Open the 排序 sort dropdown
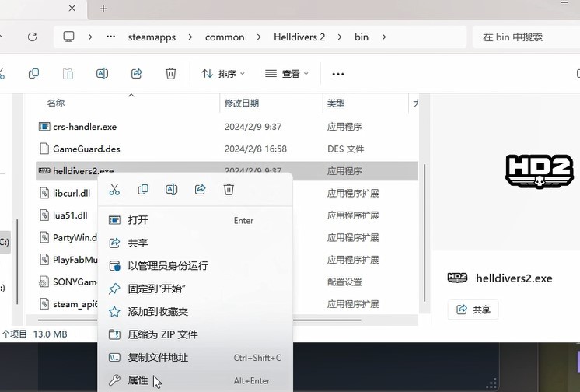The width and height of the screenshot is (580, 392). pyautogui.click(x=223, y=74)
